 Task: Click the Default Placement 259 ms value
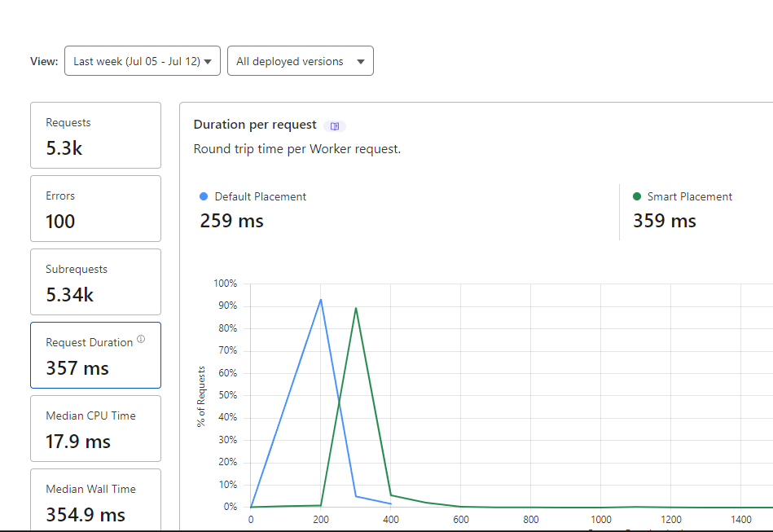pyautogui.click(x=231, y=221)
